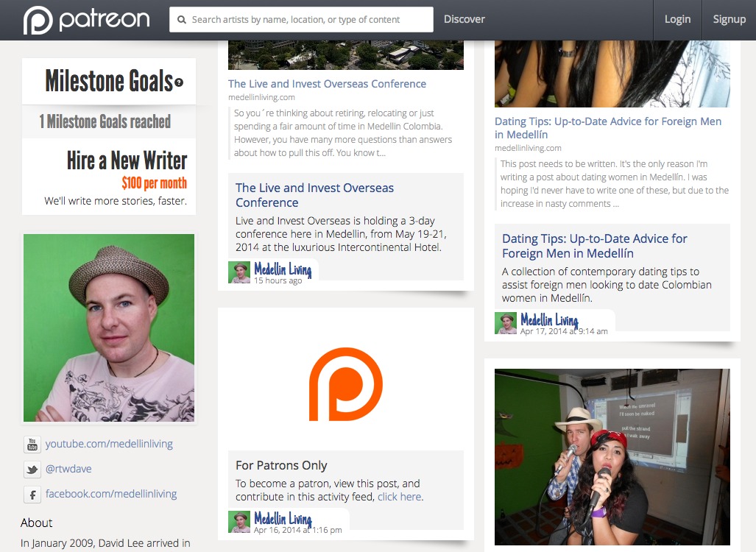756x552 pixels.
Task: Click the Milestone Goals help question icon
Action: coord(179,82)
